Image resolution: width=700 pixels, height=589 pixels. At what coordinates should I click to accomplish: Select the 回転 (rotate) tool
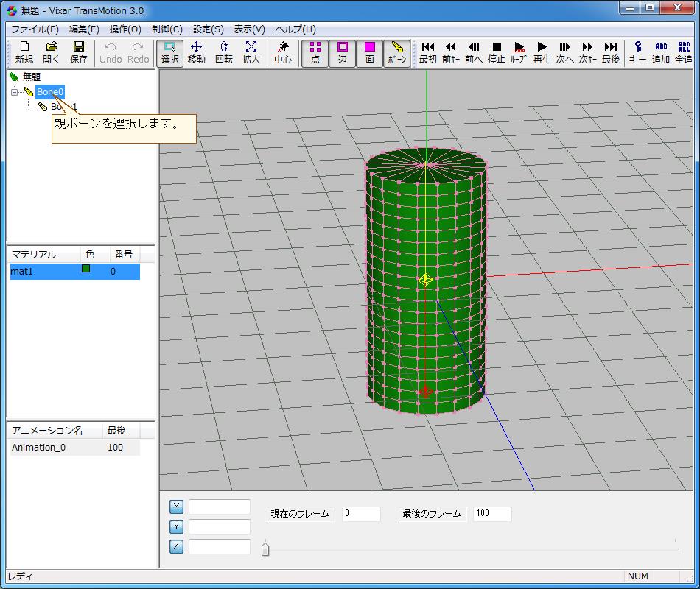(223, 53)
